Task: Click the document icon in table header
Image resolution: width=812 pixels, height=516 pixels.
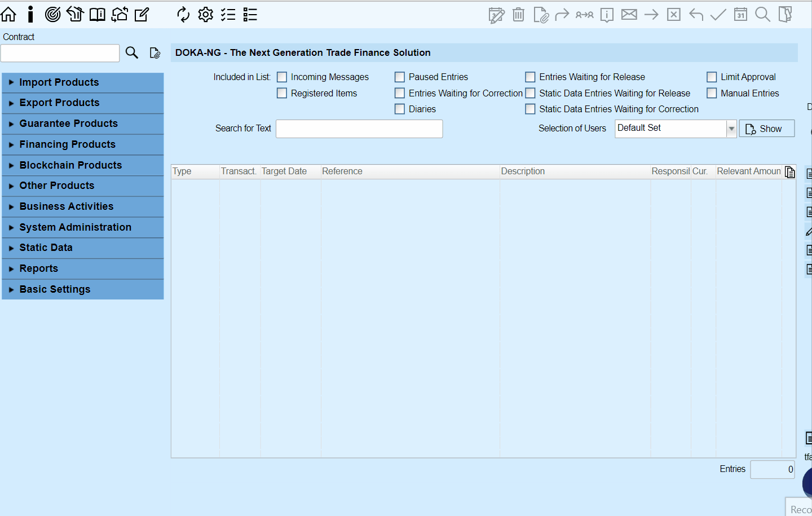Action: point(789,172)
